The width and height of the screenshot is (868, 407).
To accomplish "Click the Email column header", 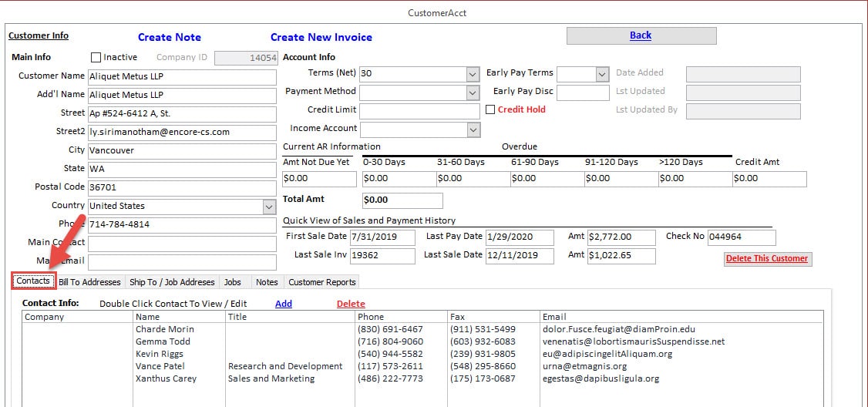I will coord(681,317).
